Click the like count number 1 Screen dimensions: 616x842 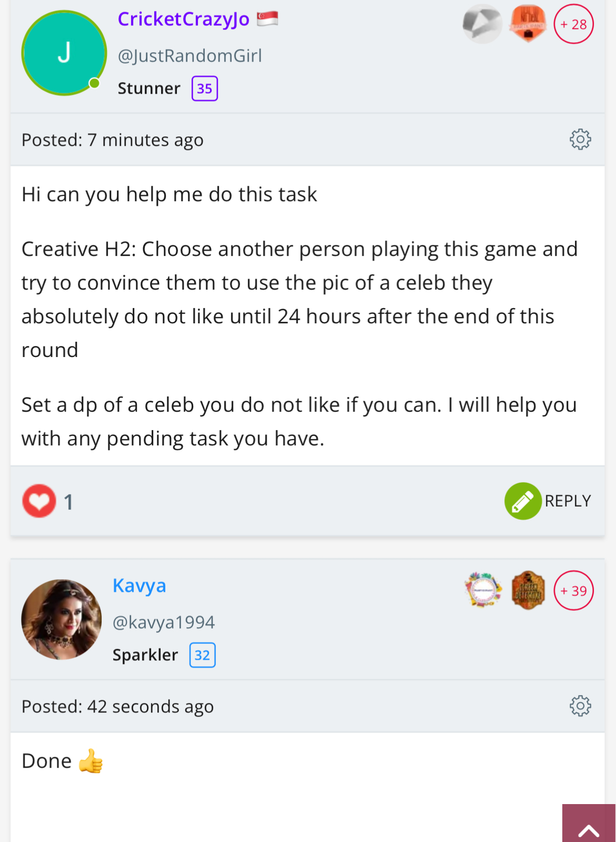pos(68,502)
